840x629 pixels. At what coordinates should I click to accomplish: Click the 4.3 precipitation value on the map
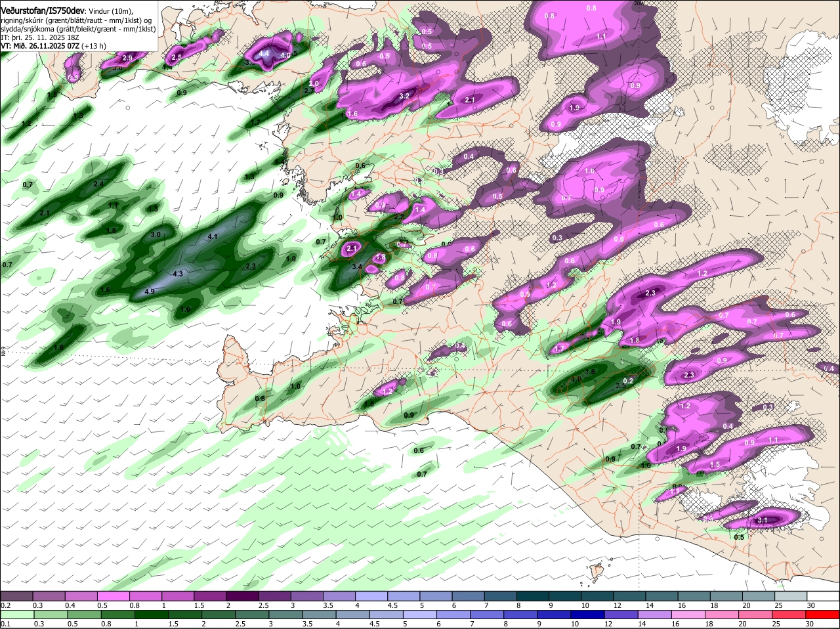coord(177,274)
